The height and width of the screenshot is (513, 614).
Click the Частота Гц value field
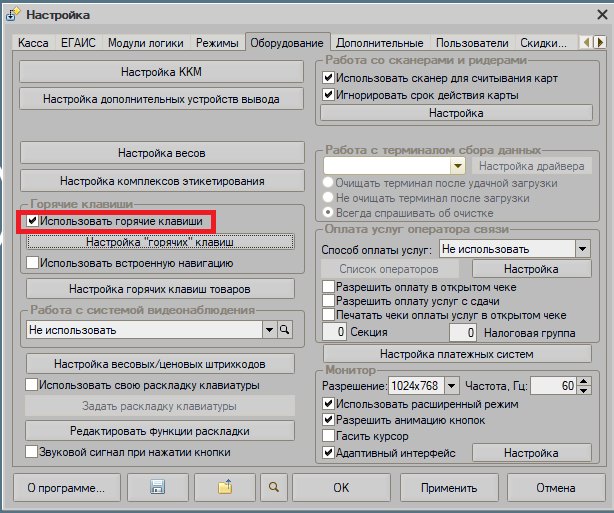[x=554, y=386]
